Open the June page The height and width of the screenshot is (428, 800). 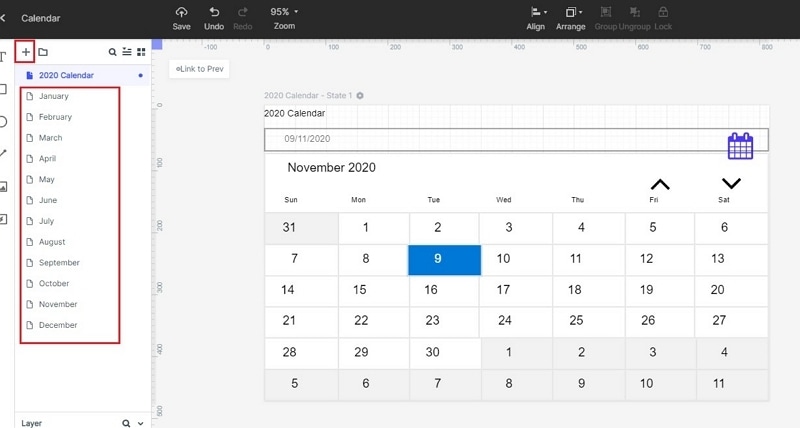point(48,200)
